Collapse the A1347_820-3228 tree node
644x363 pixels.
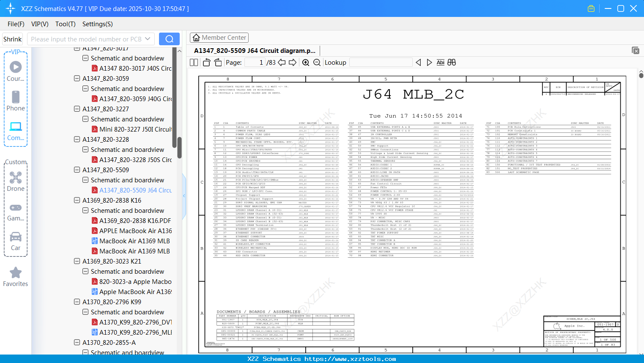(x=77, y=139)
